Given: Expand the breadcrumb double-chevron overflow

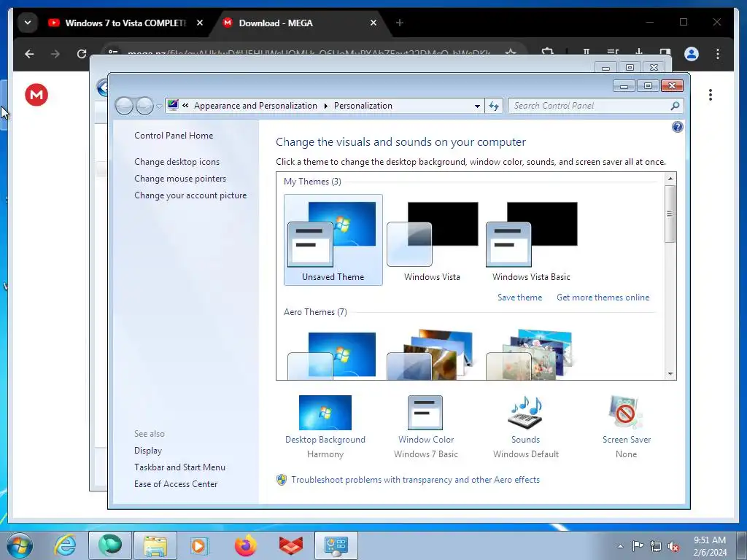Looking at the screenshot, I should (x=185, y=106).
